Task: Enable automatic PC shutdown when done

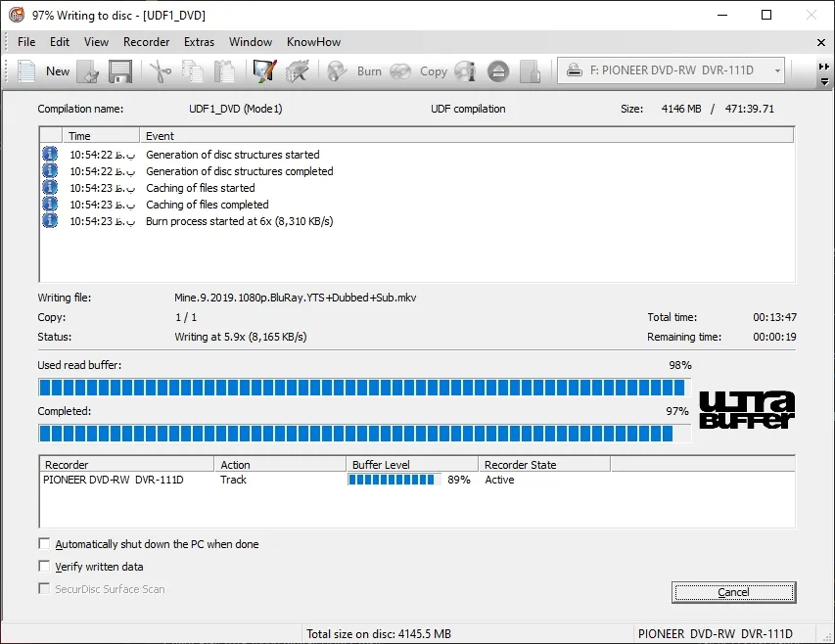Action: click(x=44, y=544)
